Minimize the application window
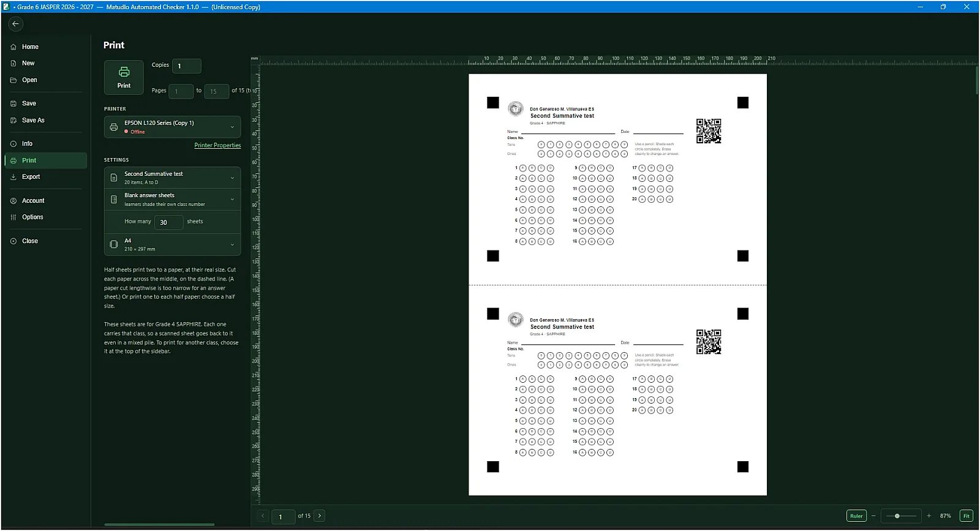The width and height of the screenshot is (980, 531). tap(920, 7)
